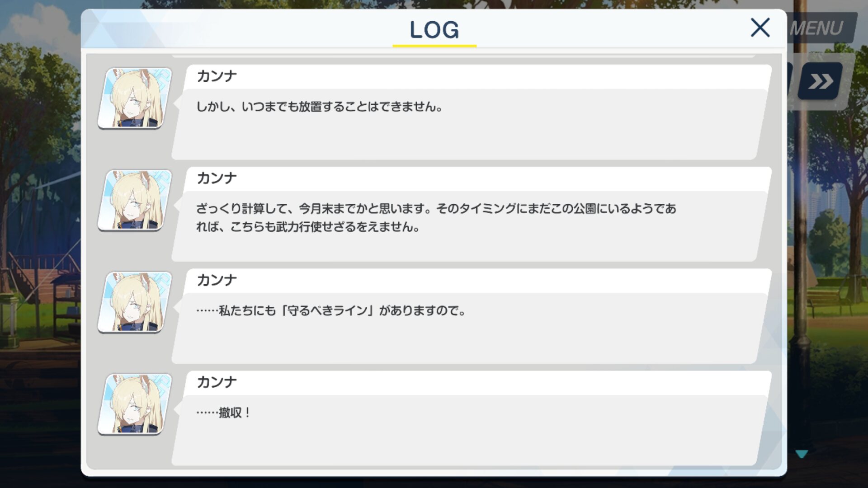
Task: Click the カンナ name label on the first entry
Action: point(217,76)
